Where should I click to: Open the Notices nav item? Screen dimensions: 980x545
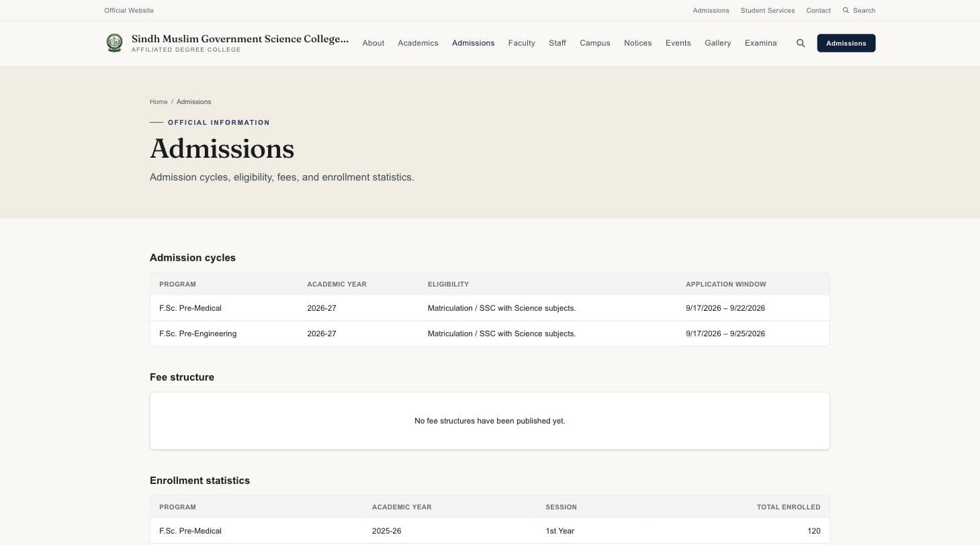(x=638, y=43)
